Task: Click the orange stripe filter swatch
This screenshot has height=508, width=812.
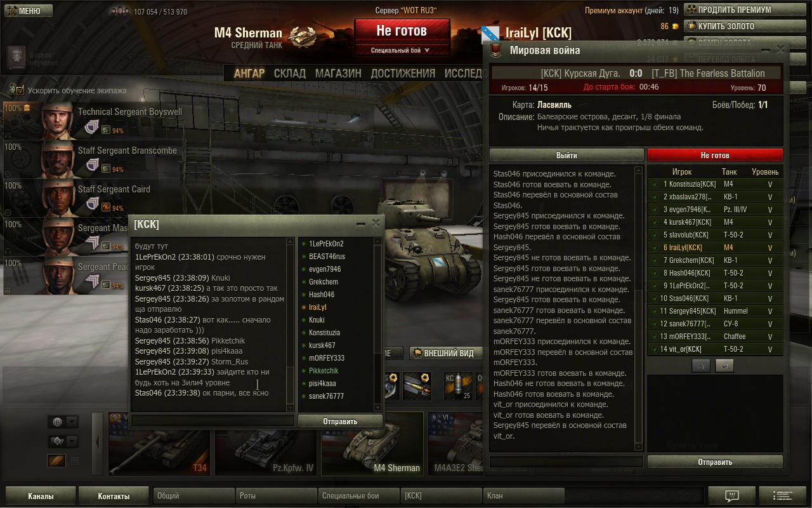Action: click(x=56, y=460)
